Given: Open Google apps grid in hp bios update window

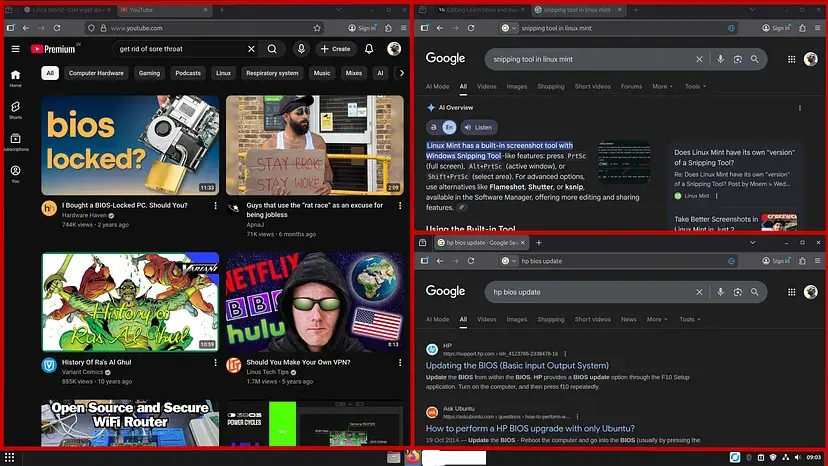Looking at the screenshot, I should coord(790,291).
